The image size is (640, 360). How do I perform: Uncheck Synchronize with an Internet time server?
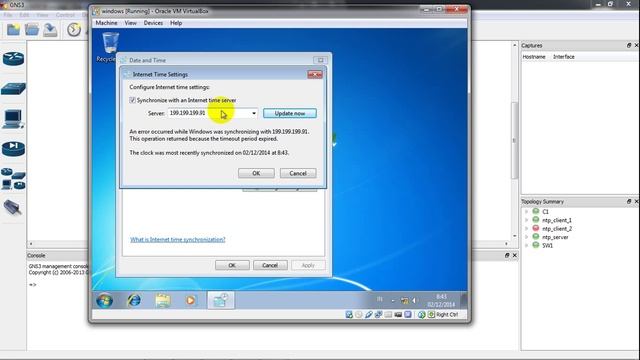[133, 100]
